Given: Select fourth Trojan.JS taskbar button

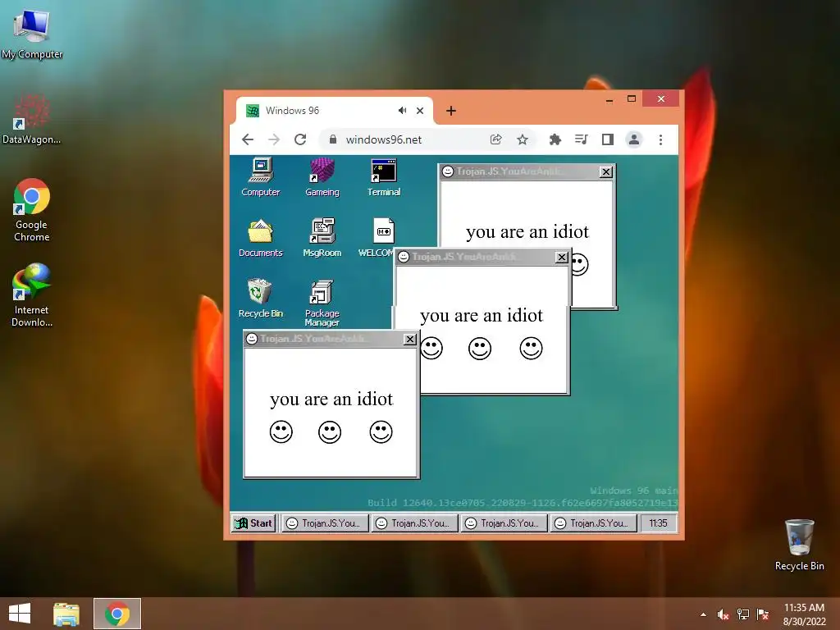Looking at the screenshot, I should tap(594, 523).
